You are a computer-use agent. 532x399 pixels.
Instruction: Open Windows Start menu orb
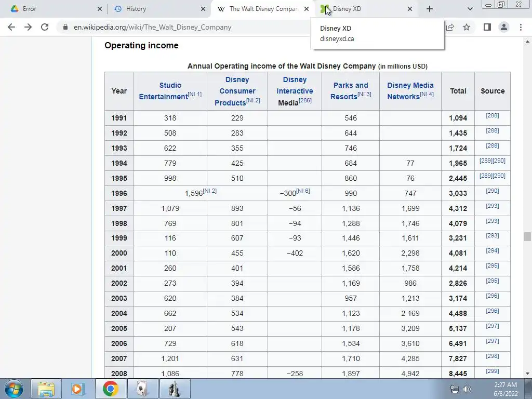(x=14, y=389)
